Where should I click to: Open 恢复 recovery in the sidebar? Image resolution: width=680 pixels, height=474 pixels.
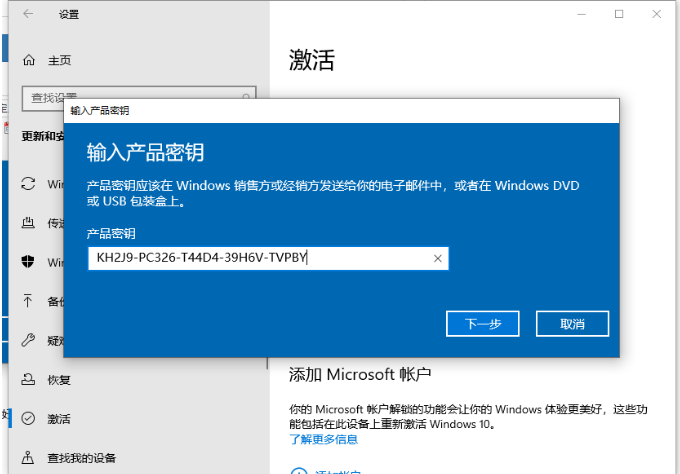(58, 379)
